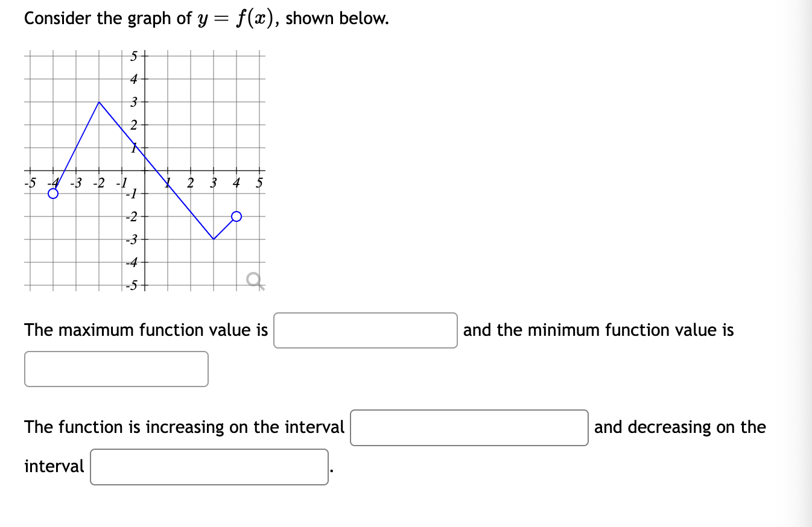
Task: Click the x-axis tick mark at 2
Action: tap(190, 171)
